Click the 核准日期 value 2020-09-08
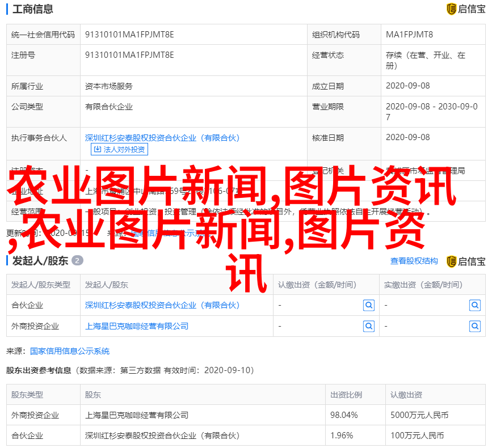 point(407,137)
